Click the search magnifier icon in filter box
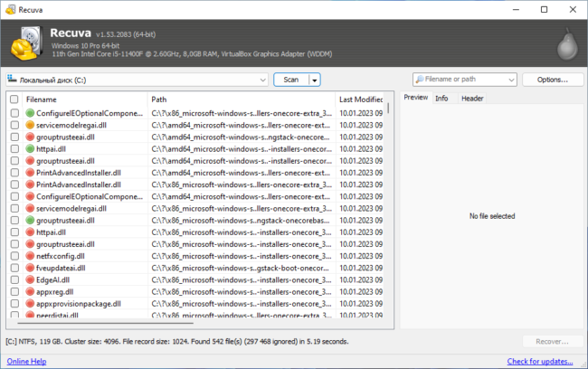This screenshot has width=588, height=369. (x=420, y=79)
